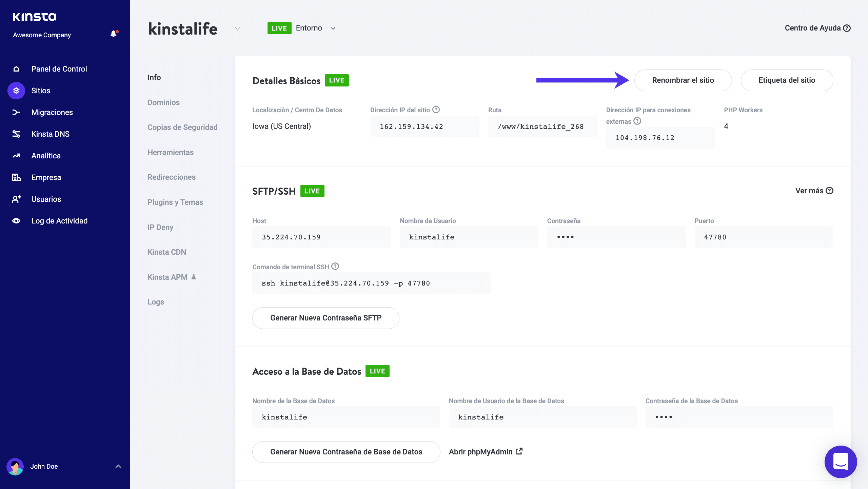The width and height of the screenshot is (868, 489).
Task: Click Generar Nueva Contraseña de Base de Datos
Action: [346, 452]
